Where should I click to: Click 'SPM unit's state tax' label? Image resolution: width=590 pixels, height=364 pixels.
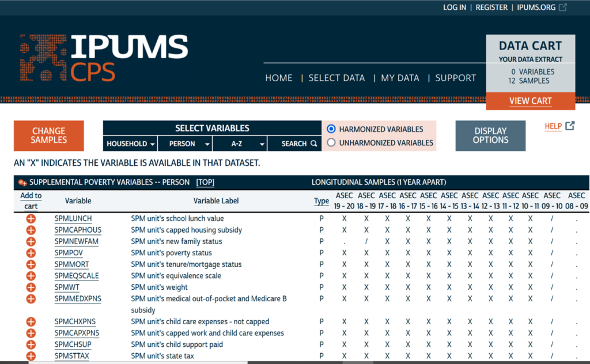[162, 356]
